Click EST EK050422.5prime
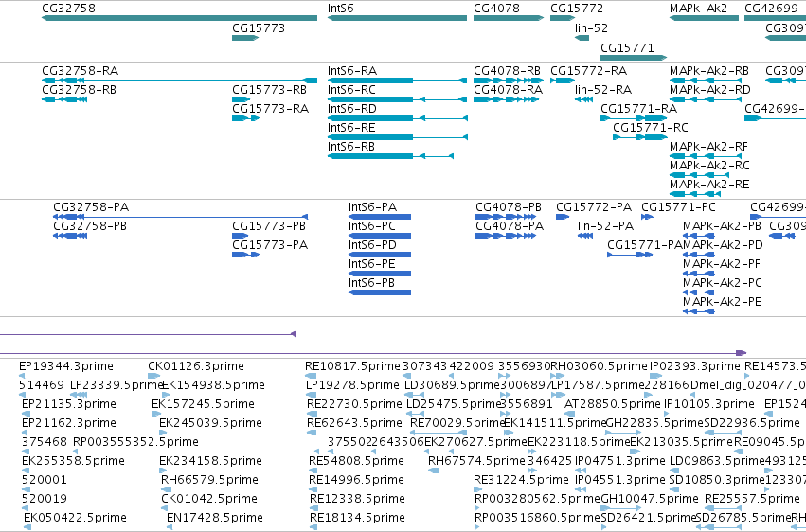Image resolution: width=806 pixels, height=532 pixels. tap(27, 527)
